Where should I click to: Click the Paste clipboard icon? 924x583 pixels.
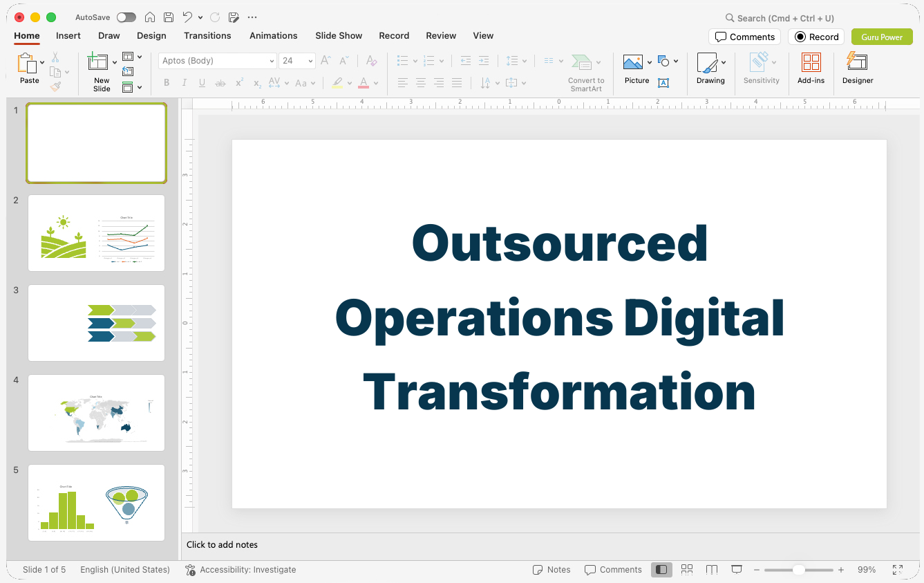[27, 63]
